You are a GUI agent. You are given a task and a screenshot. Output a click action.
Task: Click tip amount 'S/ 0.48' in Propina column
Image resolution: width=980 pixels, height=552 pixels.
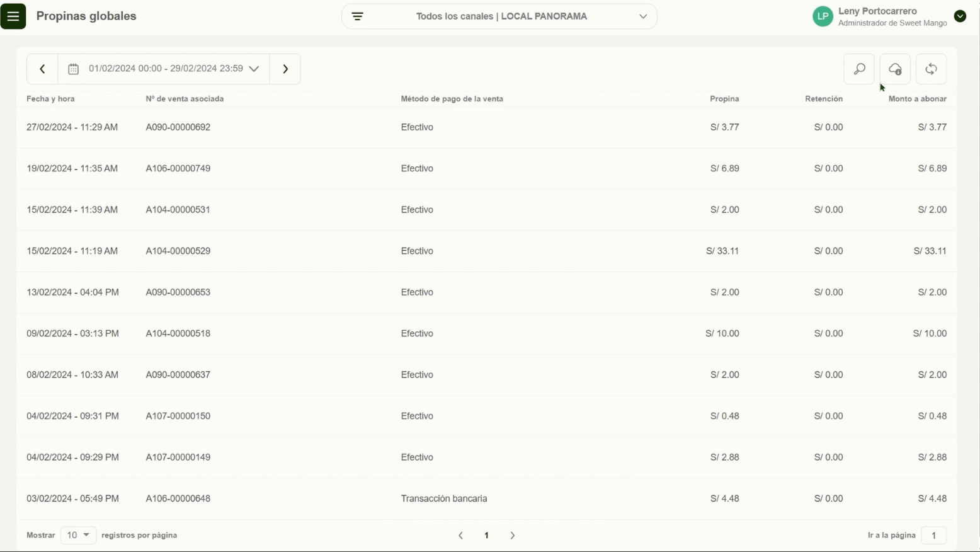coord(725,416)
